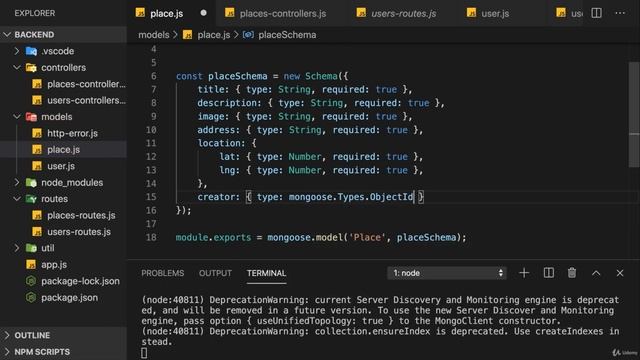Open the terminal selector dropdown 1: node
Viewport: 640px width, 360px height.
447,273
